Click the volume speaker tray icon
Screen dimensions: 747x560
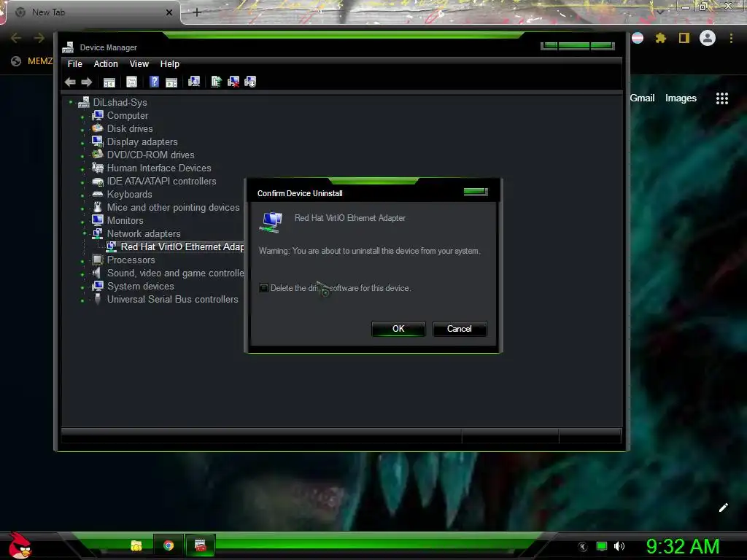point(619,546)
